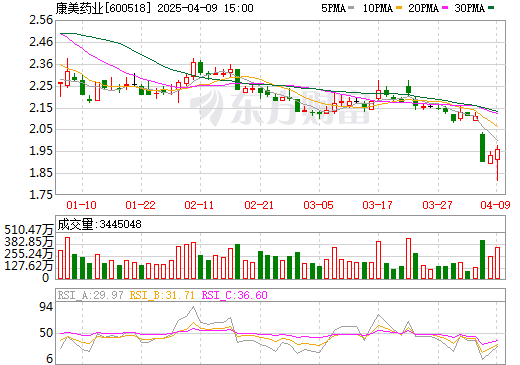520x365 pixels.
Task: Select the 04-09 date axis label
Action: pyautogui.click(x=495, y=205)
